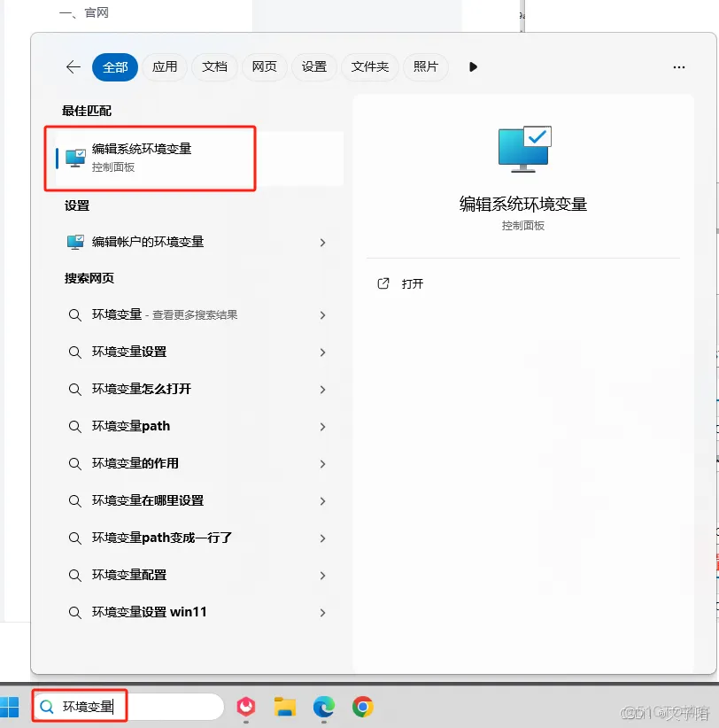Click the monitor icon beside 编辑系统环境变量
719x728 pixels.
(76, 158)
